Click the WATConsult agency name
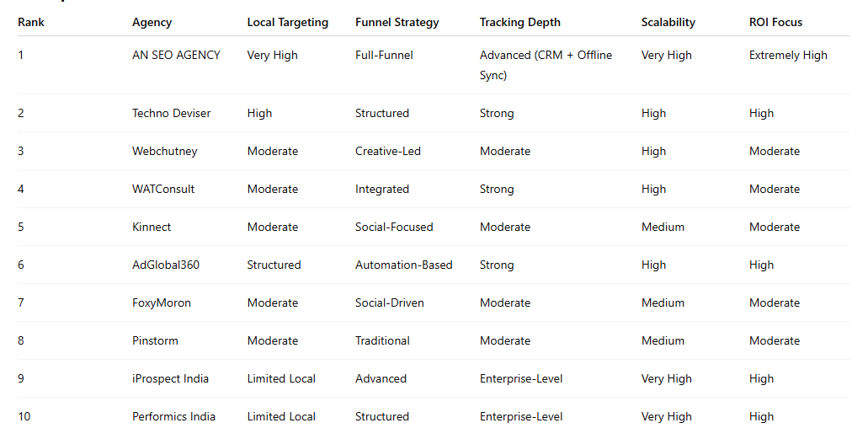The image size is (868, 439). pos(163,190)
